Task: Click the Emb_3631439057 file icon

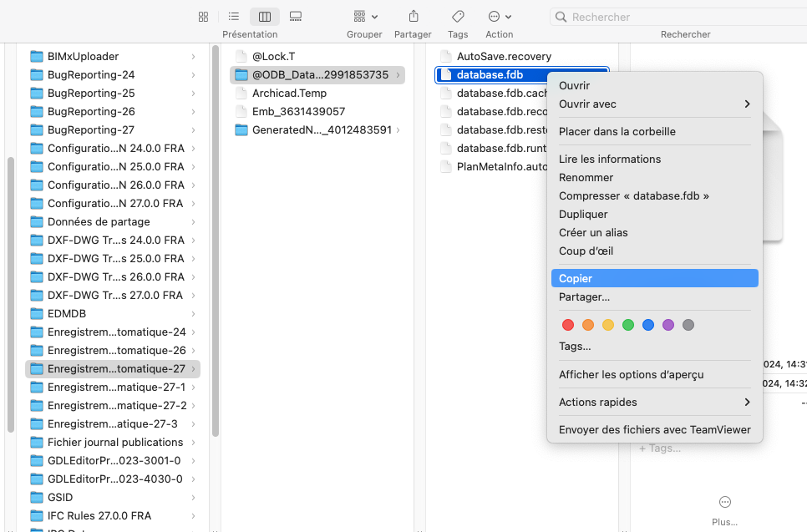Action: click(x=241, y=112)
